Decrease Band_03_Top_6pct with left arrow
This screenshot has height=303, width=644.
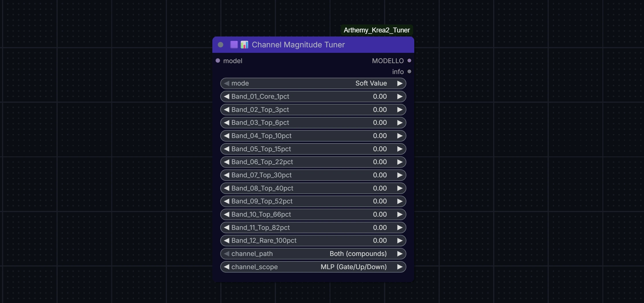coord(227,123)
